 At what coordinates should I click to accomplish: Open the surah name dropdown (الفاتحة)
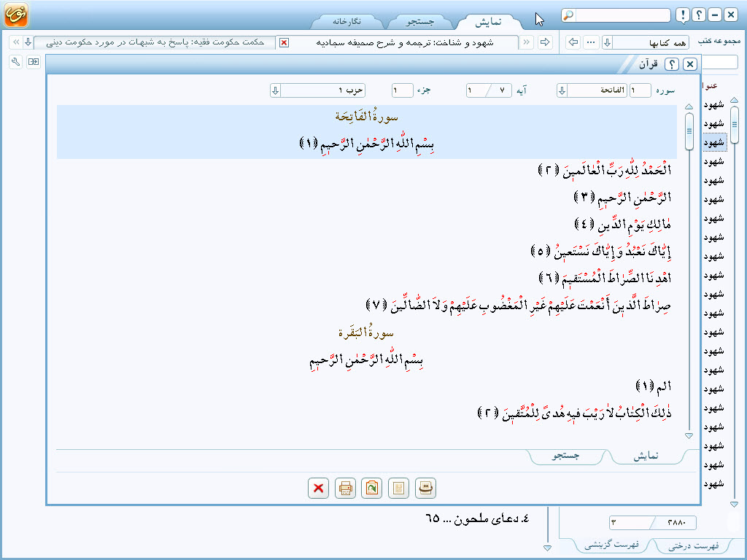coord(562,90)
